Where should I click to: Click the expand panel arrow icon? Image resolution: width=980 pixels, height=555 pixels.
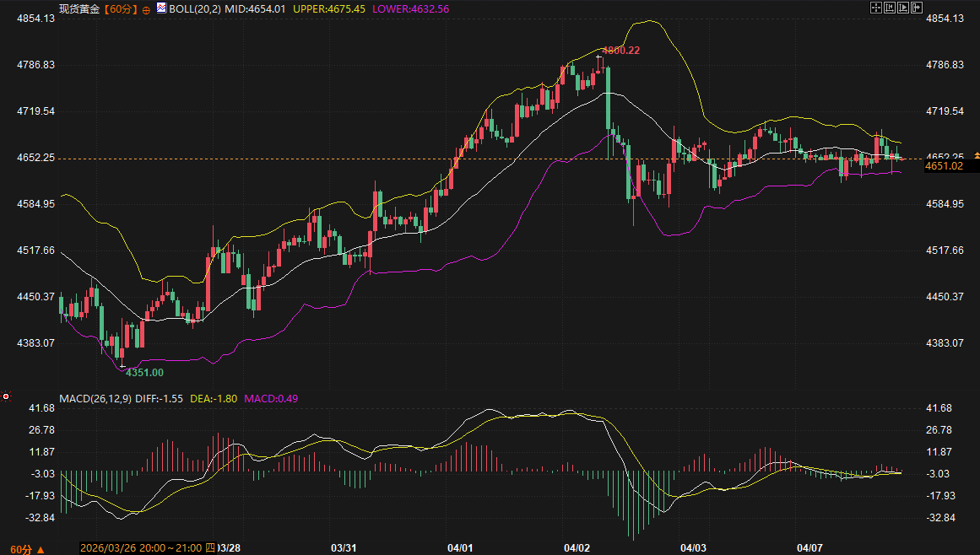tap(916, 8)
